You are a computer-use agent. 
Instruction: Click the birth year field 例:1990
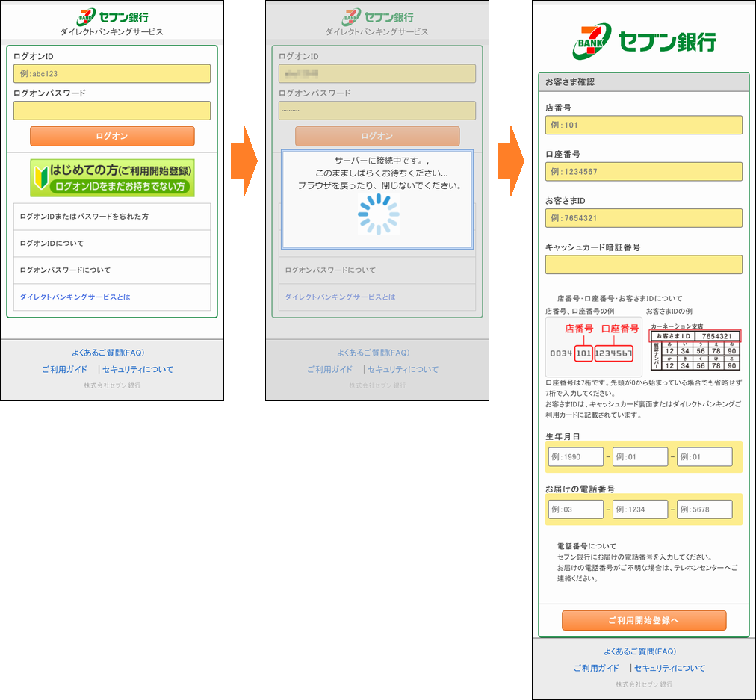pyautogui.click(x=575, y=457)
